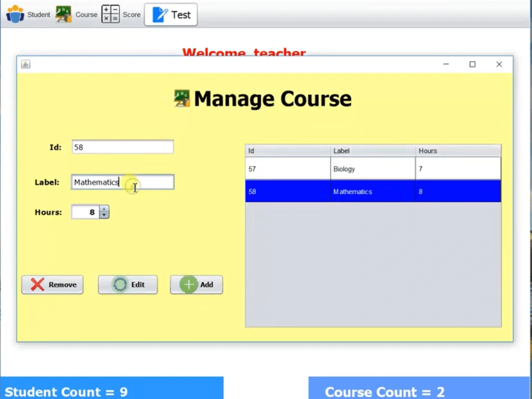The width and height of the screenshot is (532, 399).
Task: Maximize the Manage Course window
Action: pyautogui.click(x=472, y=64)
